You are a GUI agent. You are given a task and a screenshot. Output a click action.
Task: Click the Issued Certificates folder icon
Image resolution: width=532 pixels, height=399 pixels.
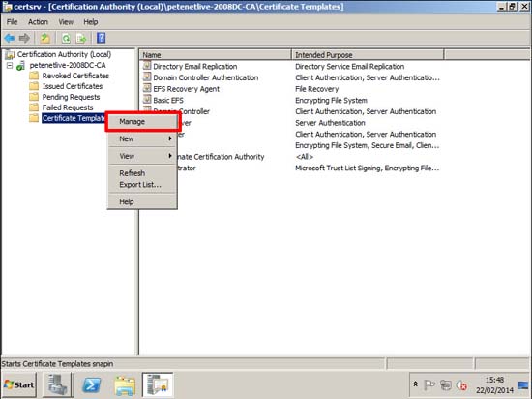(34, 86)
